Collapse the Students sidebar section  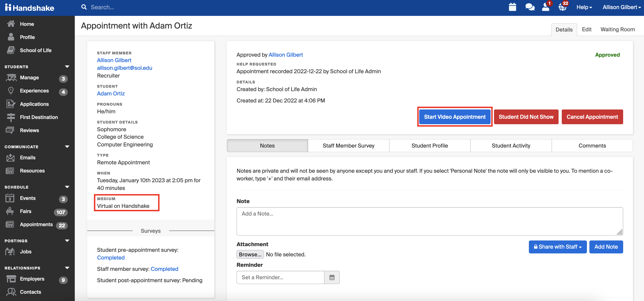tap(67, 66)
